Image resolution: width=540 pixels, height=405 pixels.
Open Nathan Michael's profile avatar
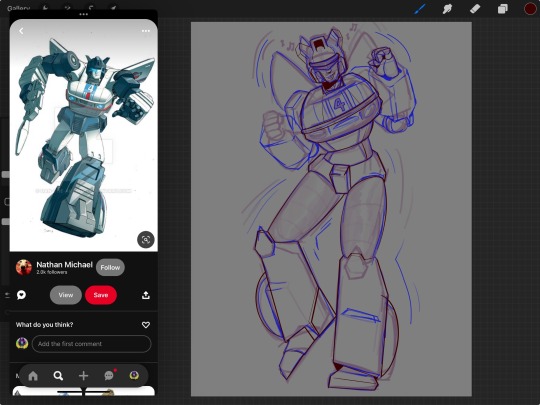click(x=24, y=267)
